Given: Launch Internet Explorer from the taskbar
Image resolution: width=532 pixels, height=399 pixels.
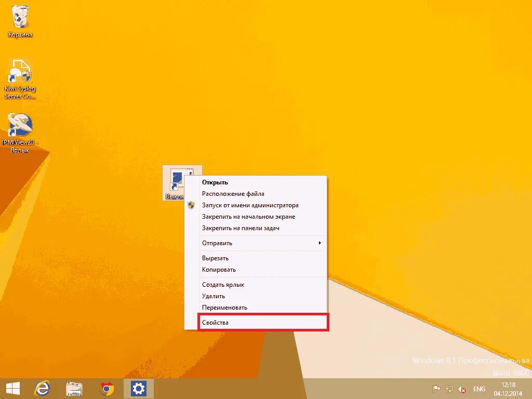Looking at the screenshot, I should point(42,389).
